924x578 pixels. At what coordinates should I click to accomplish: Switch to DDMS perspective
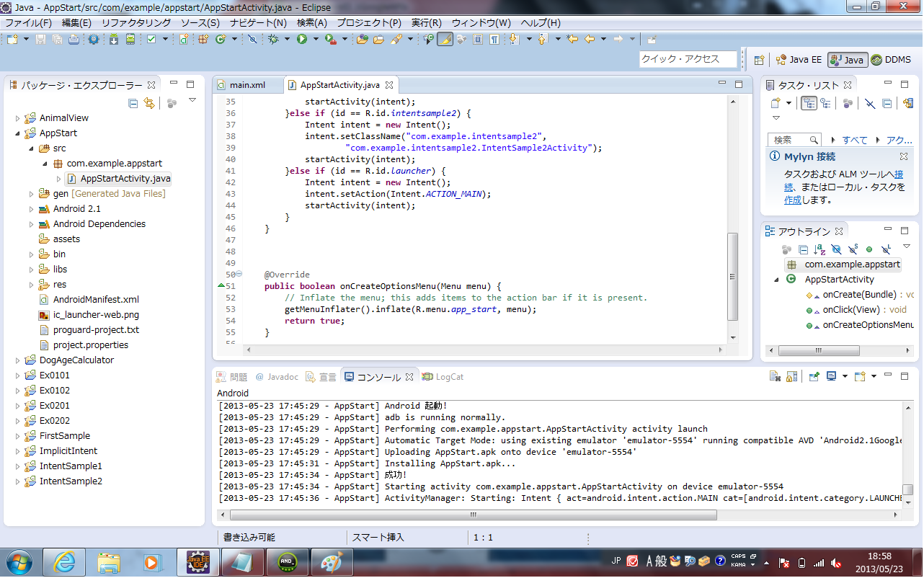(x=891, y=60)
